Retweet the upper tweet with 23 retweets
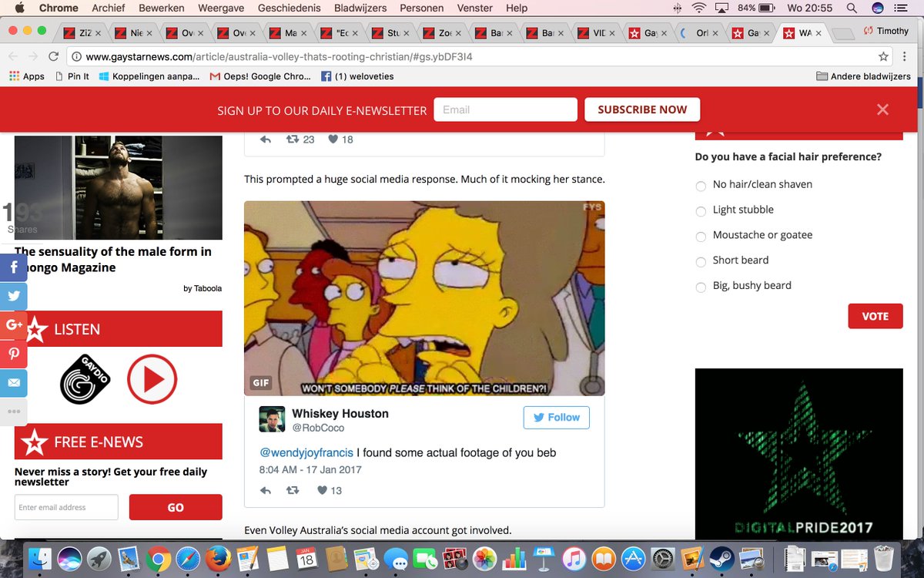924x578 pixels. pos(293,139)
